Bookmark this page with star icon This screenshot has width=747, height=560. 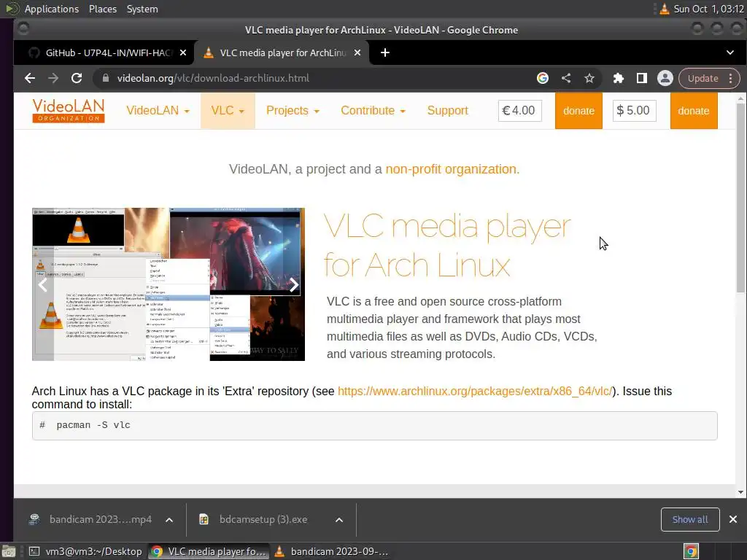(589, 78)
